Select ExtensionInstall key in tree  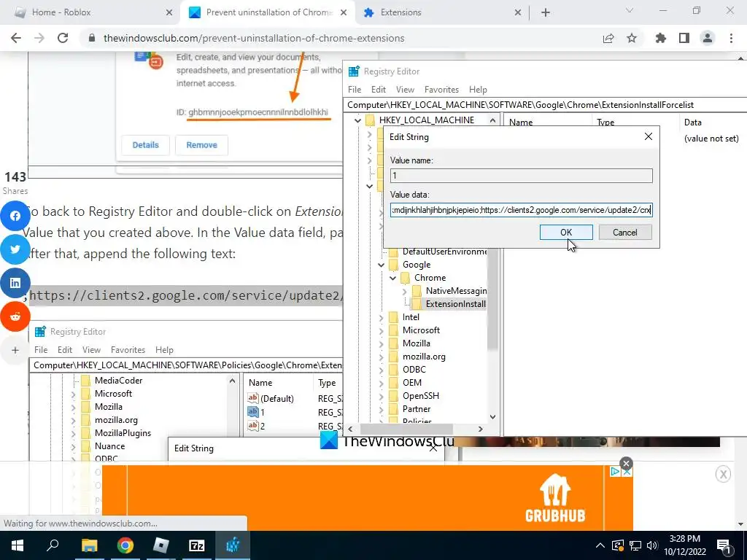[455, 304]
